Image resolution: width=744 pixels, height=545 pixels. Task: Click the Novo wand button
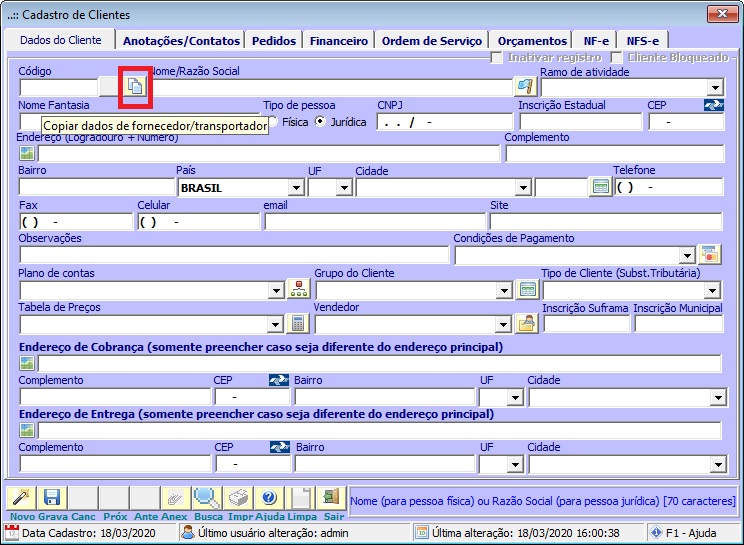[21, 498]
